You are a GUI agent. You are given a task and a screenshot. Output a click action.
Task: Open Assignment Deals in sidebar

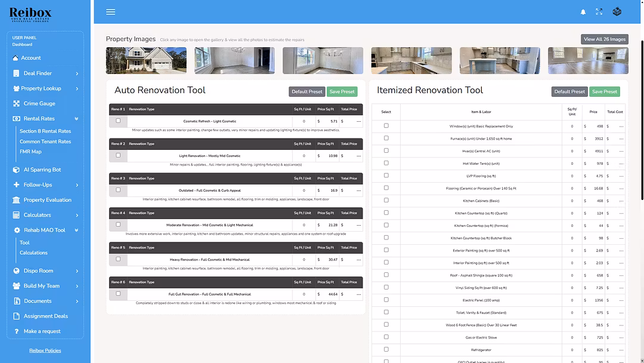[x=17, y=316]
